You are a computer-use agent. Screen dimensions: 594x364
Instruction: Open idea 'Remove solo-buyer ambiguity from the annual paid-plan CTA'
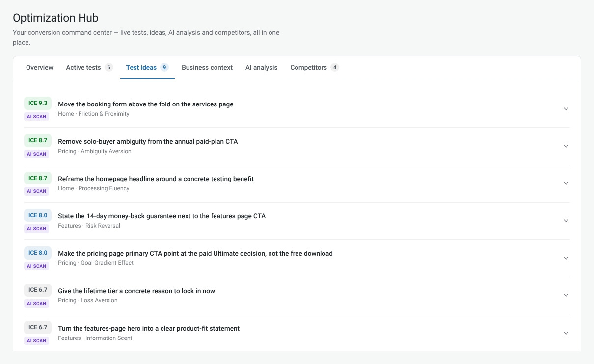click(148, 142)
